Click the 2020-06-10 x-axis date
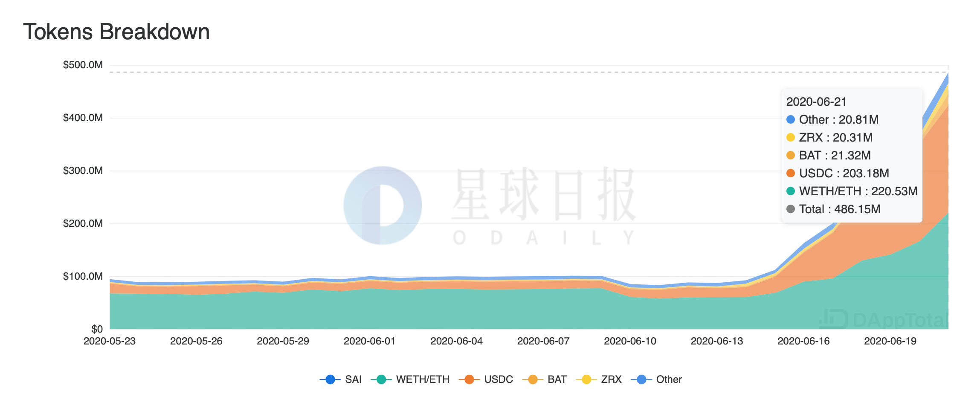The height and width of the screenshot is (411, 980). pyautogui.click(x=630, y=341)
